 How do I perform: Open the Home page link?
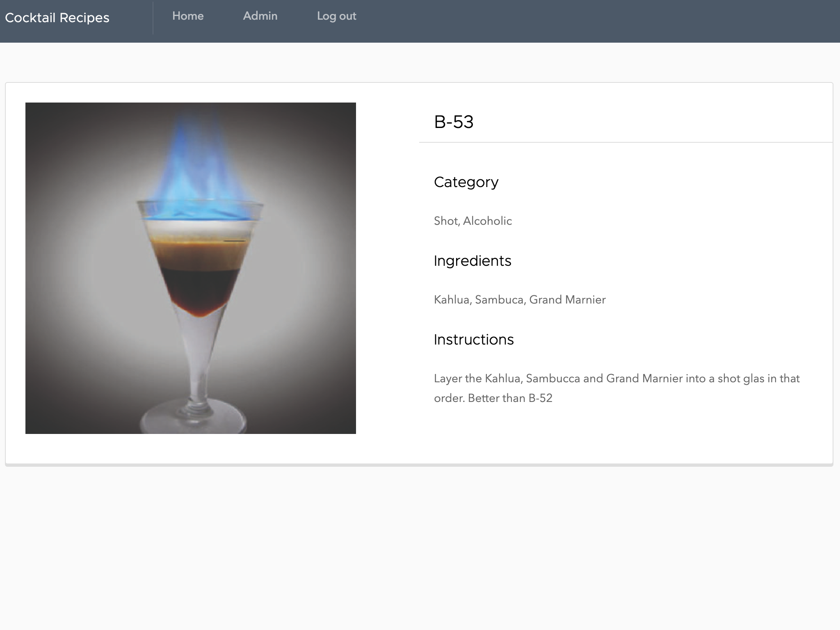(x=188, y=16)
